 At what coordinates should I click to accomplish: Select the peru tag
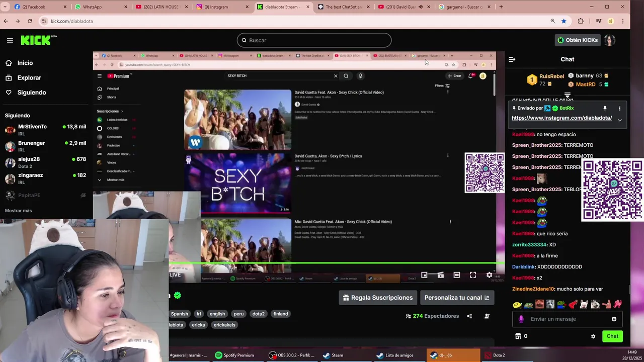point(238,314)
